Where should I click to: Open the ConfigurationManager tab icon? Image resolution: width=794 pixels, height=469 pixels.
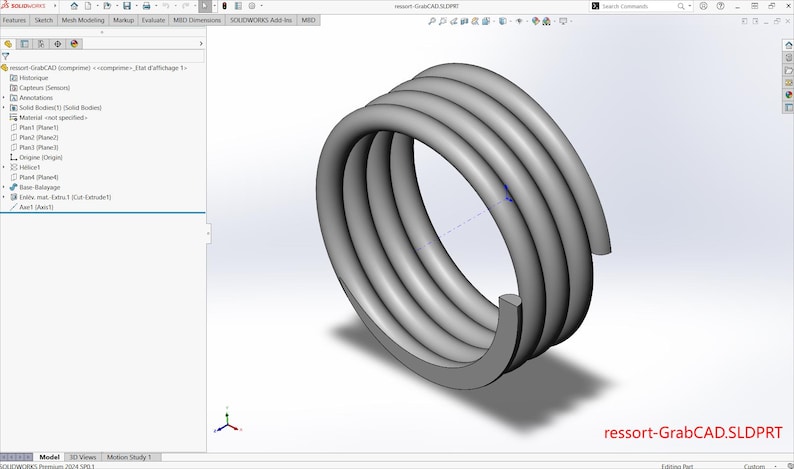41,44
